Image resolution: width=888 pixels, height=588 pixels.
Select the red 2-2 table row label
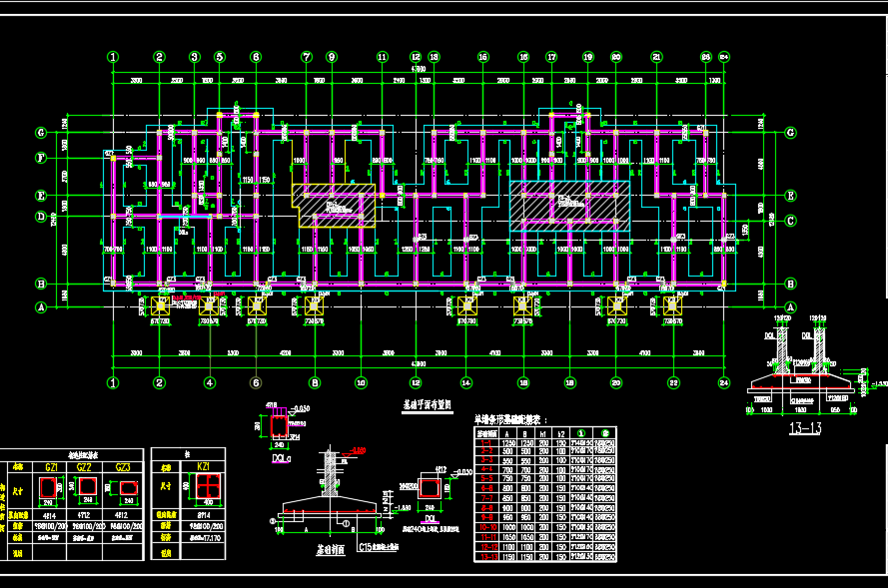[x=486, y=451]
